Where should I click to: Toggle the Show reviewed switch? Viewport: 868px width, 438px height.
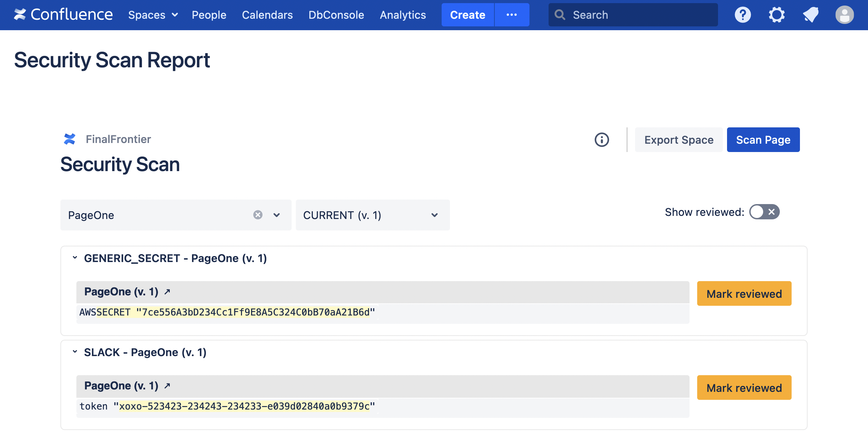point(764,212)
